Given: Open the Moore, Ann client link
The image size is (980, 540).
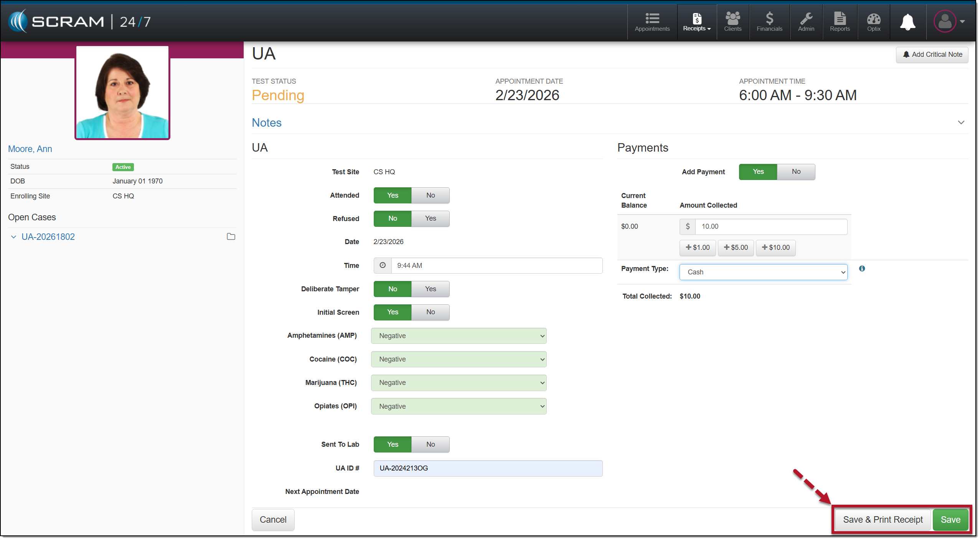Looking at the screenshot, I should [x=30, y=149].
